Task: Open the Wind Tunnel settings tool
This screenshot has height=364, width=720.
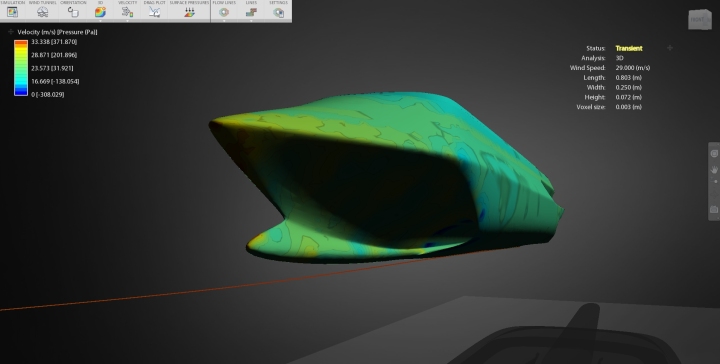Action: coord(42,12)
